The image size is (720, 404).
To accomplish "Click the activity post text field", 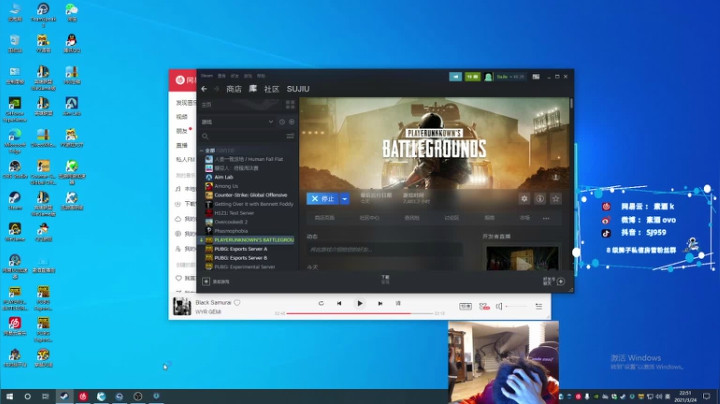I will tap(385, 250).
